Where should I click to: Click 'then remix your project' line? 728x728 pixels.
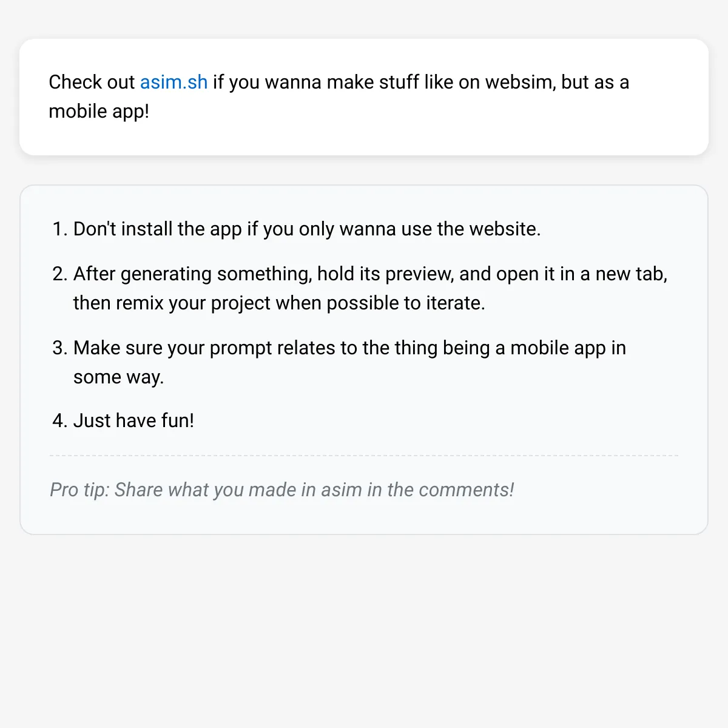point(279,303)
